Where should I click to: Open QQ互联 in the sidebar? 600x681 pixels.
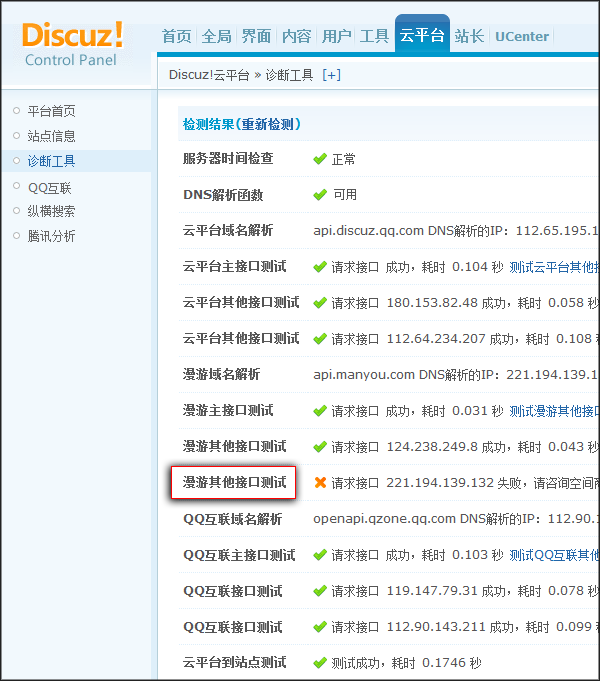pos(49,188)
